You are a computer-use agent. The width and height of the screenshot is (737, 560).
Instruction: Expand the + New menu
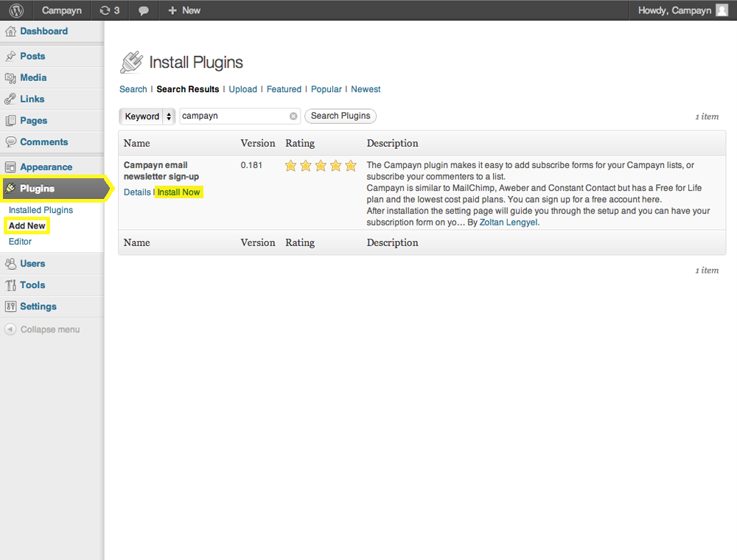(184, 10)
